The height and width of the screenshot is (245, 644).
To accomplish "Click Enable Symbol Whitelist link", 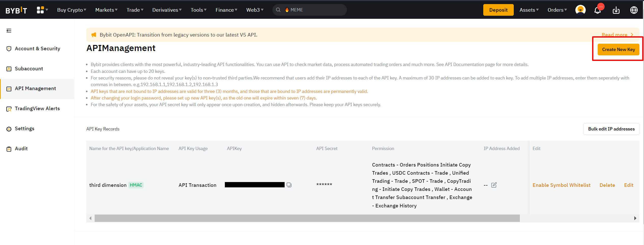I will [561, 185].
